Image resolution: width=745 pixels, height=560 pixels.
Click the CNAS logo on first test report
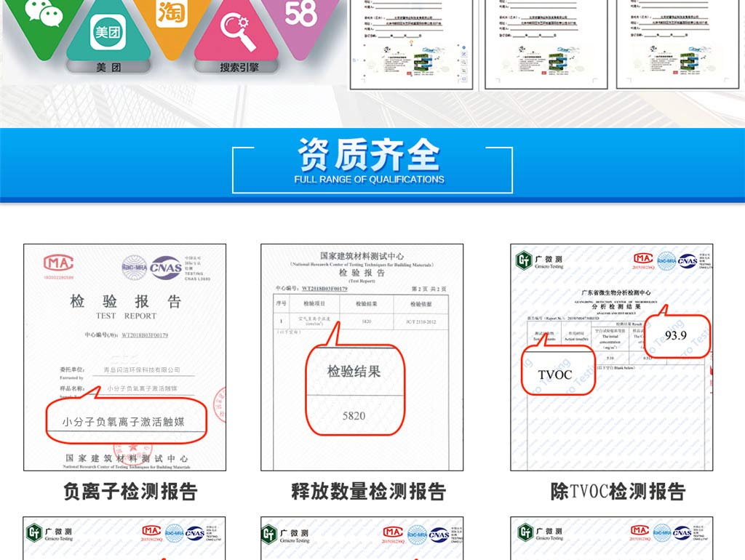point(166,266)
